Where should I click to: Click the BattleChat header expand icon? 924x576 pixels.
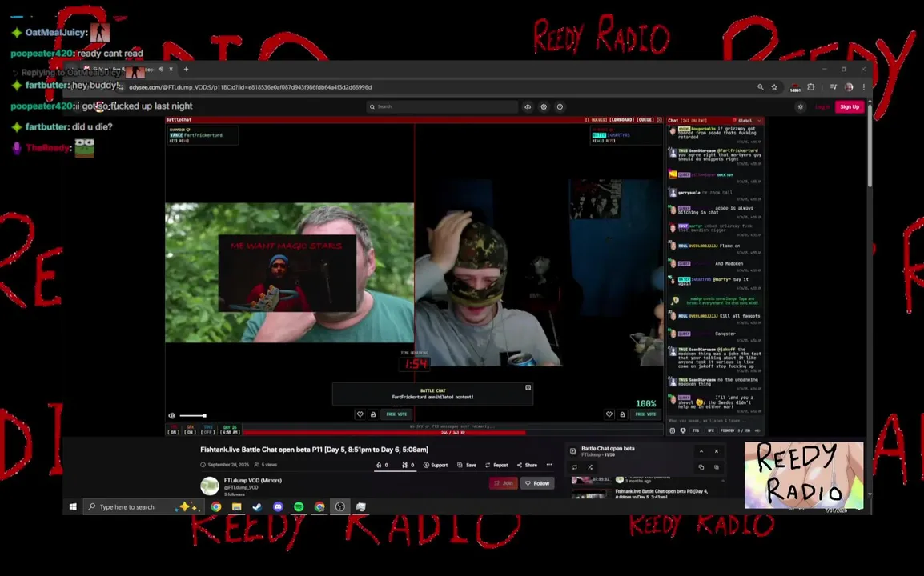[x=660, y=119]
